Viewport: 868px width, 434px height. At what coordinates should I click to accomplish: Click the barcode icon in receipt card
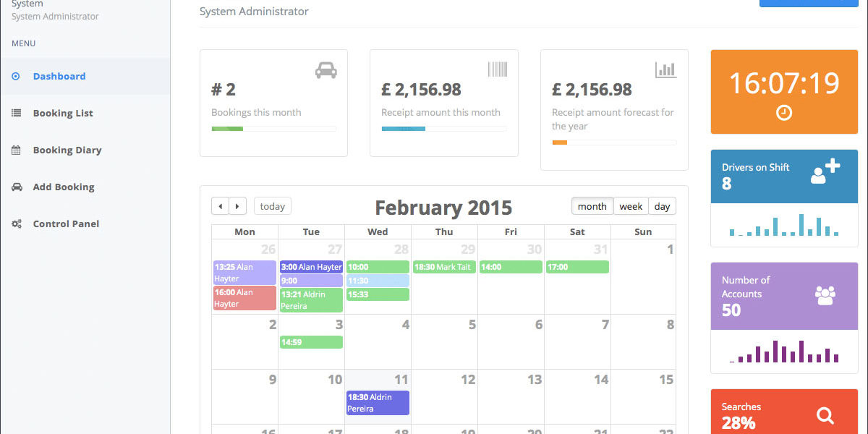click(x=497, y=69)
